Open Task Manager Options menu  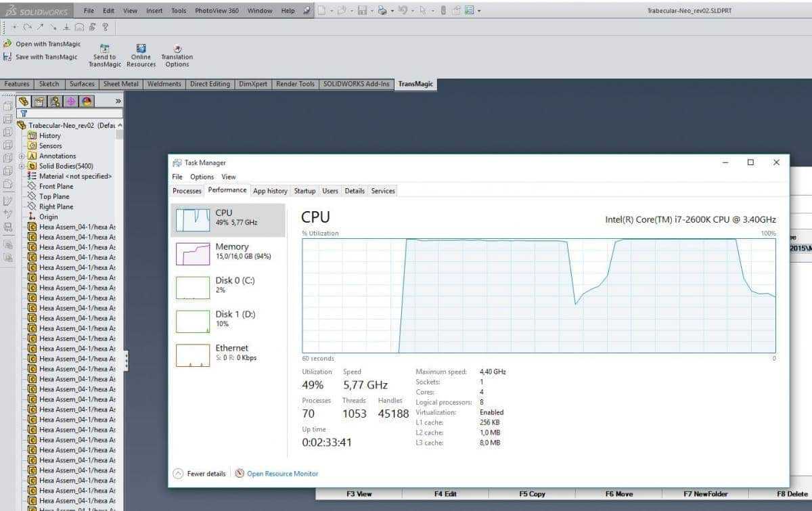(x=202, y=177)
